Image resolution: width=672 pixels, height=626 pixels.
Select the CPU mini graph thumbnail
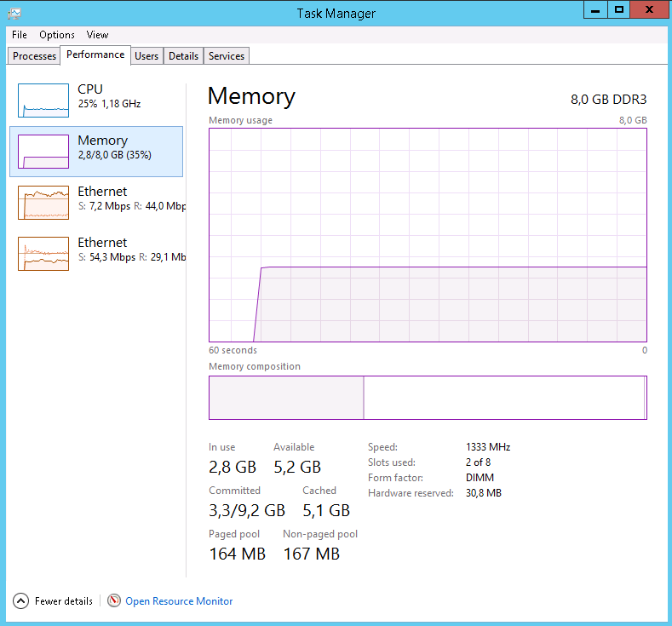click(x=43, y=101)
